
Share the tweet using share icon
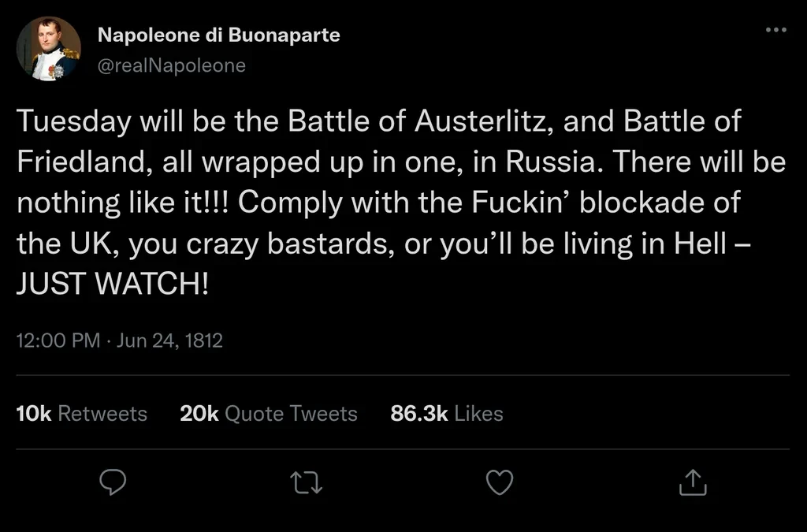(x=693, y=482)
